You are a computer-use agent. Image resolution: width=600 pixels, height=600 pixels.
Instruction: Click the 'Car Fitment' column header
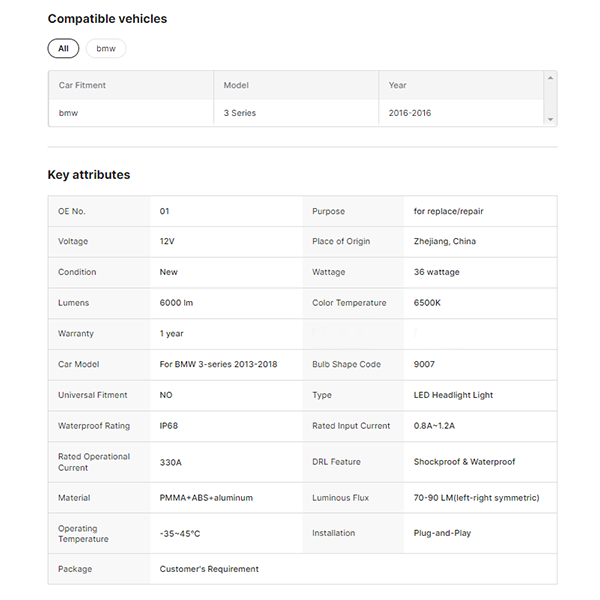click(x=82, y=85)
